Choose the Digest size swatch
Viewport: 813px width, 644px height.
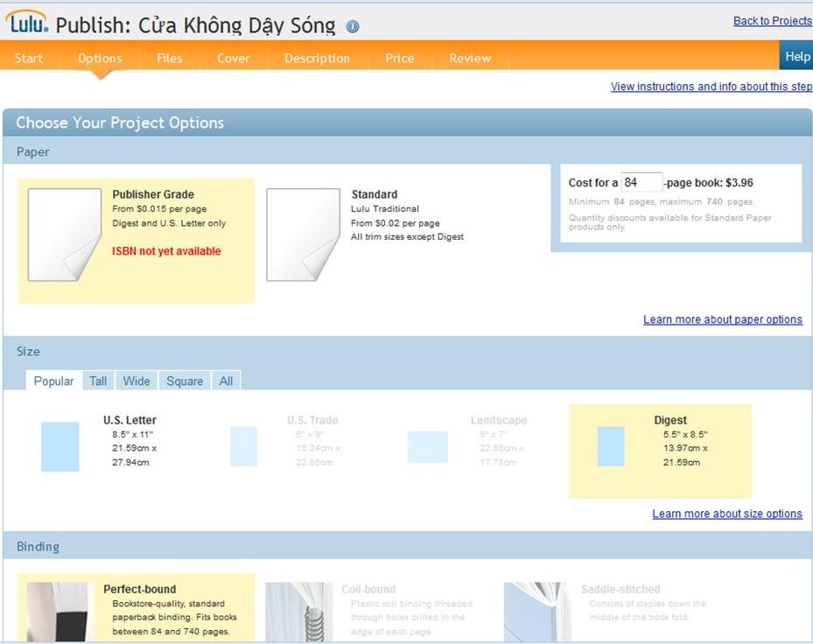pyautogui.click(x=611, y=446)
